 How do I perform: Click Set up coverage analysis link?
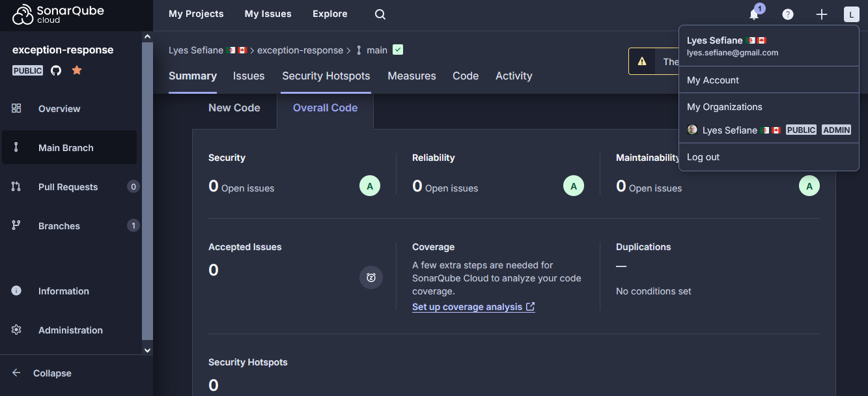[473, 307]
